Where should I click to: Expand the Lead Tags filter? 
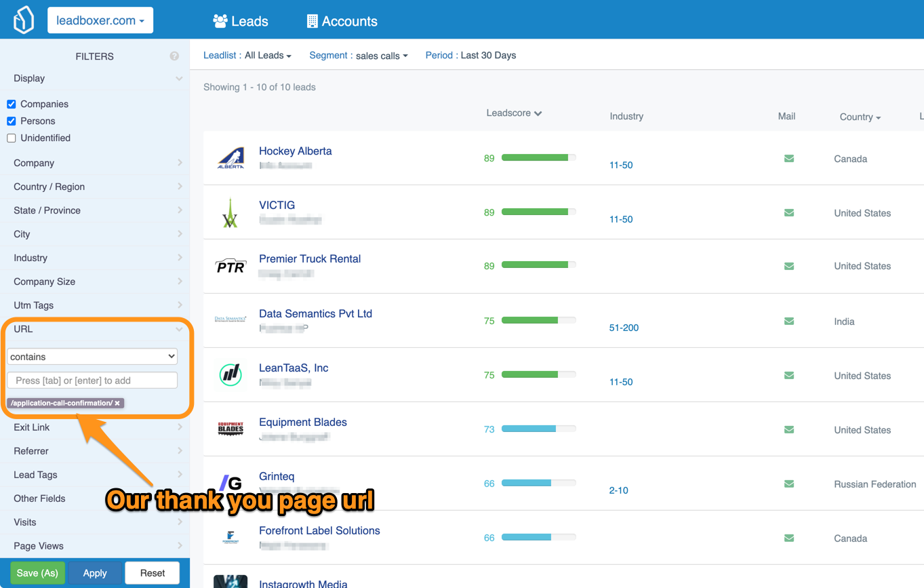(x=95, y=475)
